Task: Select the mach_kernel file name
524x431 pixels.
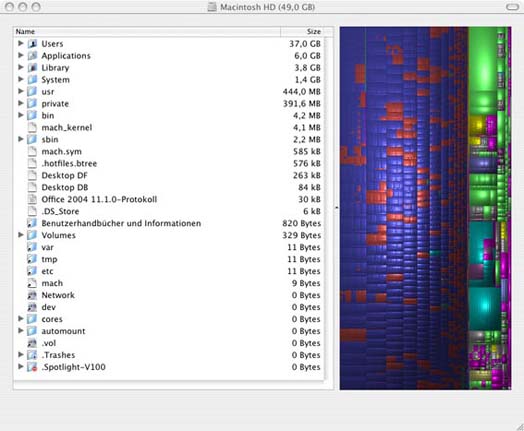Action: (67, 128)
